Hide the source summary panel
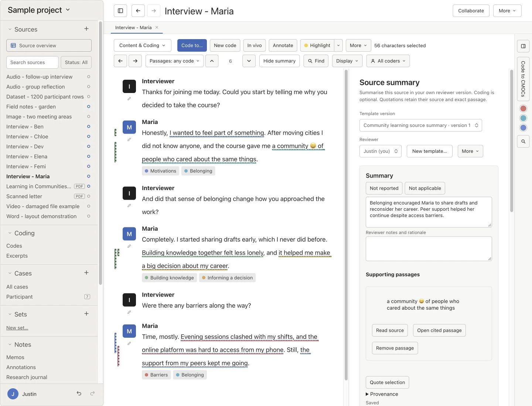The height and width of the screenshot is (406, 532). coord(279,61)
